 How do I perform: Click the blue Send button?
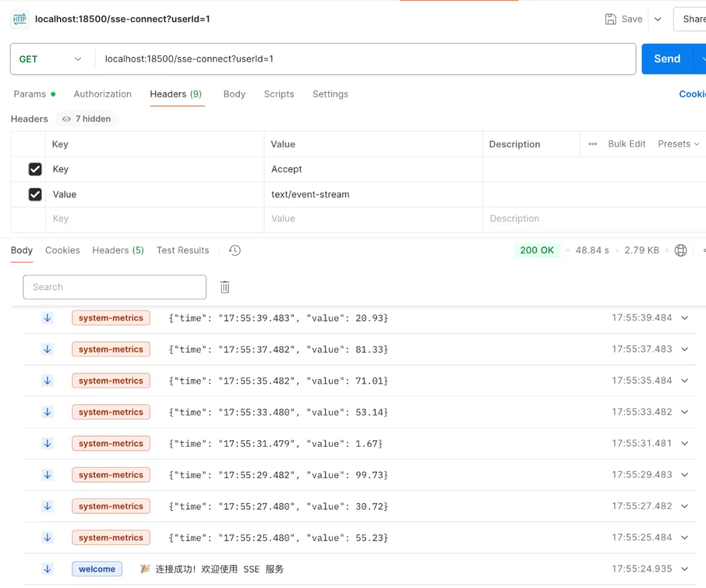[x=667, y=59]
